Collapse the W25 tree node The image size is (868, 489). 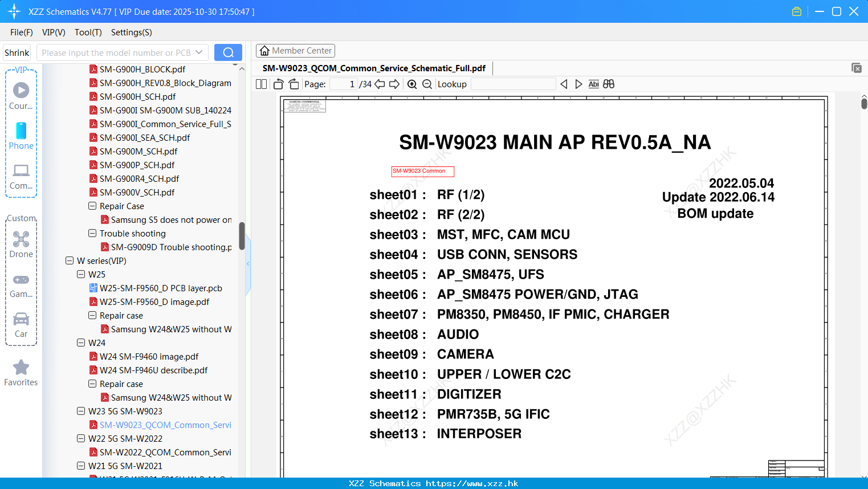81,275
